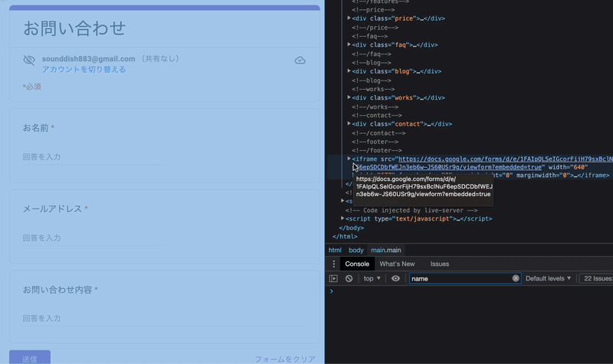Image resolution: width=613 pixels, height=364 pixels.
Task: Clear the 'name' filter with the X icon
Action: click(516, 278)
